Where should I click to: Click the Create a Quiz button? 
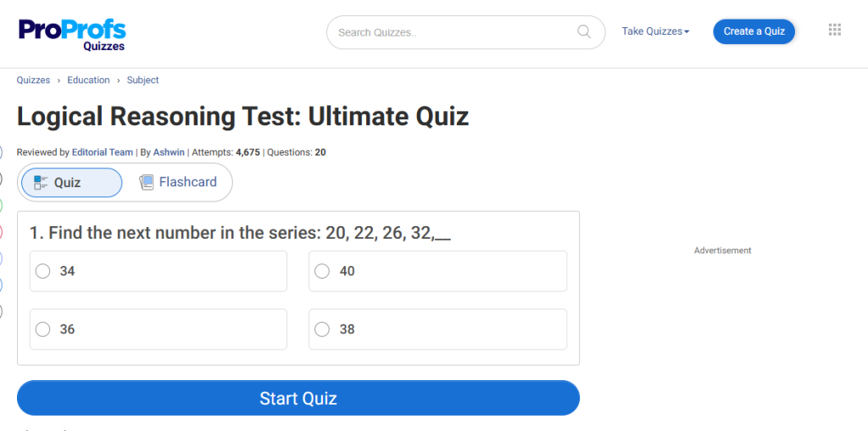[x=754, y=31]
